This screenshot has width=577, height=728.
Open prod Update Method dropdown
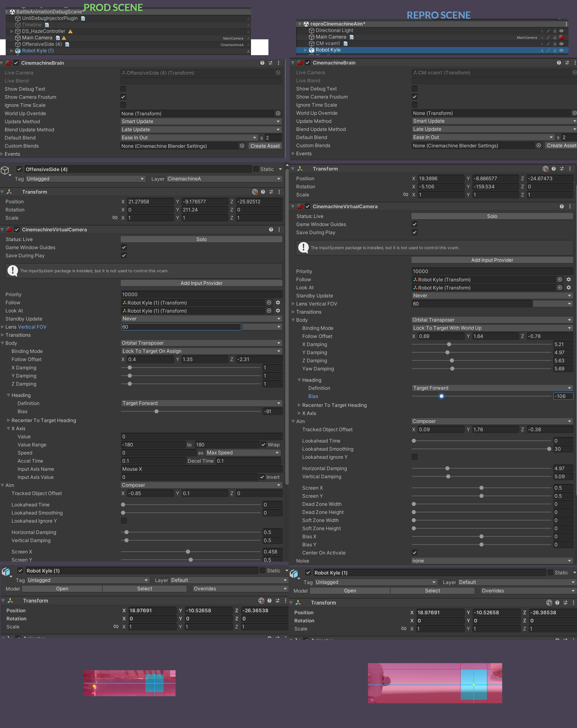point(201,122)
